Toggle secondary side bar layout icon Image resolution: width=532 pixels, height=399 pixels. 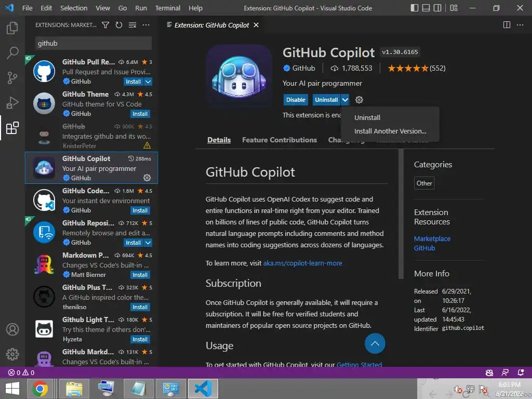(437, 8)
